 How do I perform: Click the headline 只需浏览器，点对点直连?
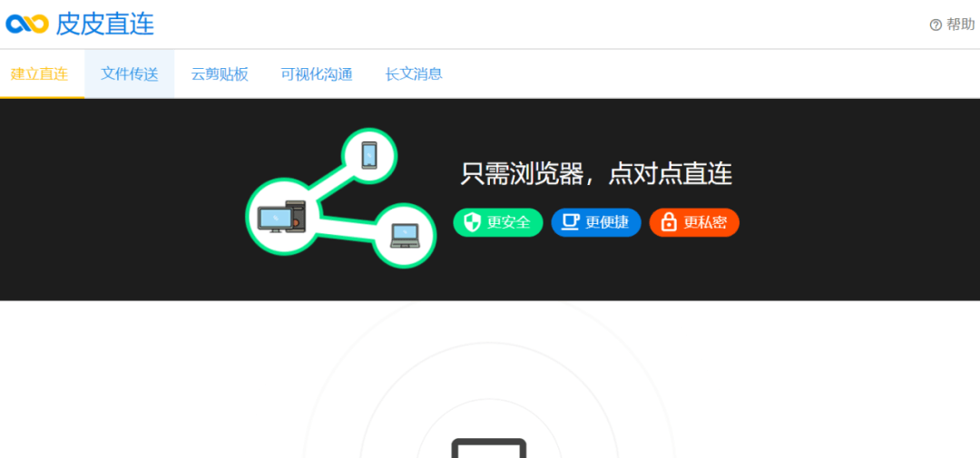[x=596, y=174]
